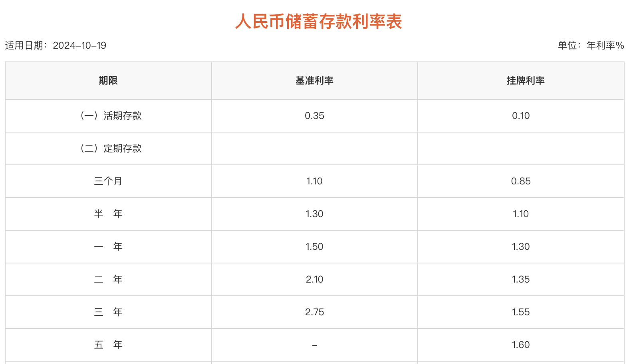Click the 2.10 base rate for 二年

pyautogui.click(x=314, y=279)
